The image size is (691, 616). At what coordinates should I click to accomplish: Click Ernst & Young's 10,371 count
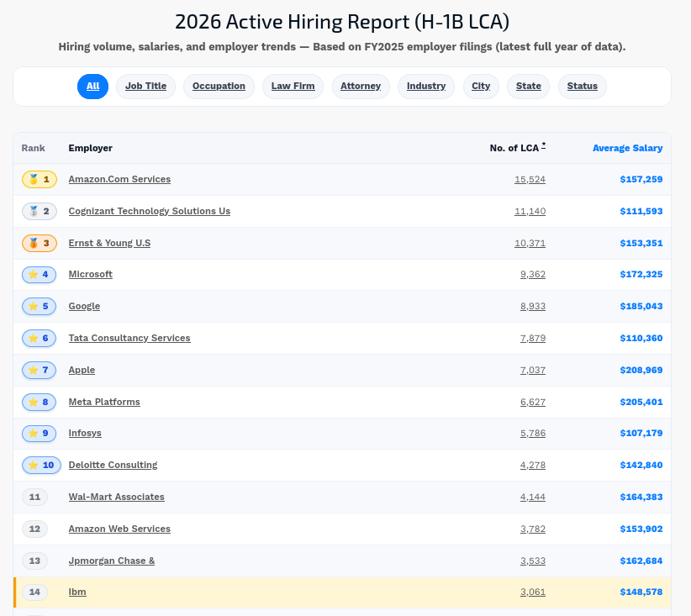click(x=530, y=243)
